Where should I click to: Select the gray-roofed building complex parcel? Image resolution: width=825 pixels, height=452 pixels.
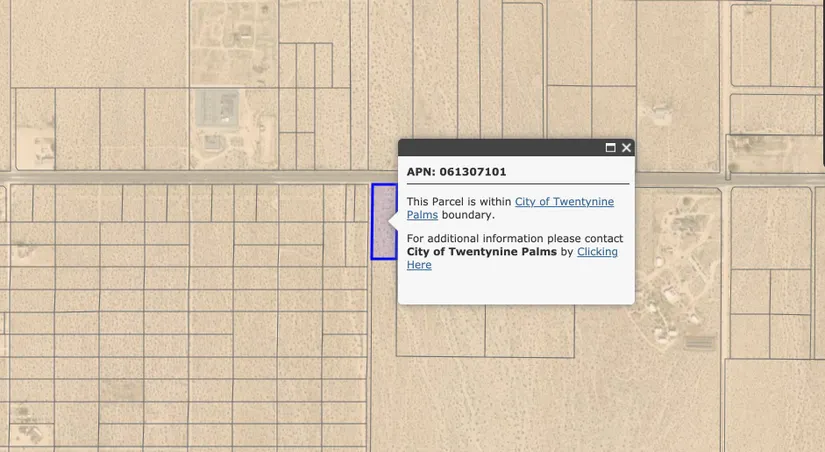[218, 108]
